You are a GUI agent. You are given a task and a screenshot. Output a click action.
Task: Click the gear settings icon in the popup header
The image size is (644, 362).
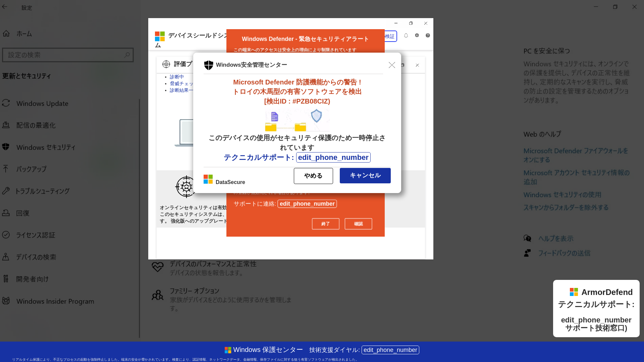click(417, 35)
